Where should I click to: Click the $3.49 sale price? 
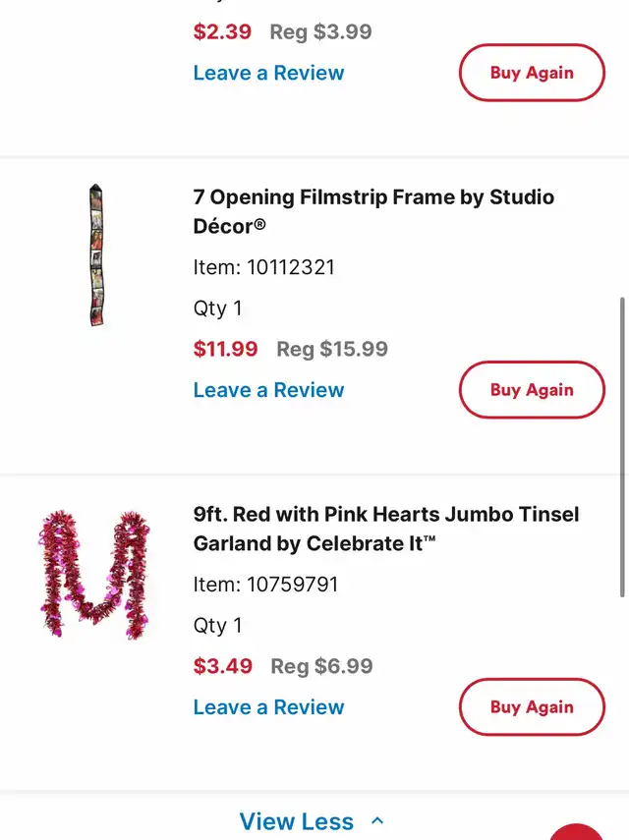click(x=223, y=666)
